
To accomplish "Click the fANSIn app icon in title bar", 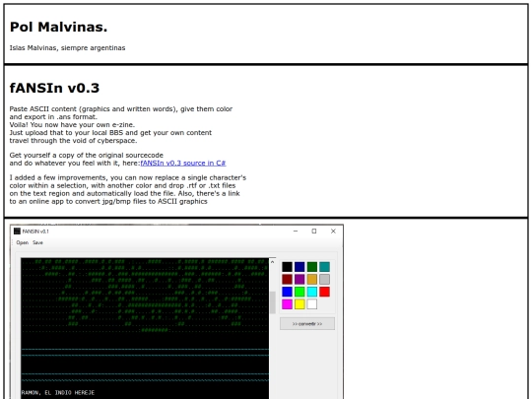I will (x=17, y=232).
